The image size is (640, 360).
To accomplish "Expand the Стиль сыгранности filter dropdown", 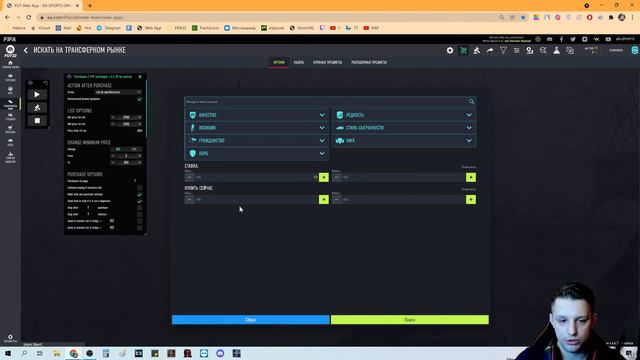I will point(404,128).
